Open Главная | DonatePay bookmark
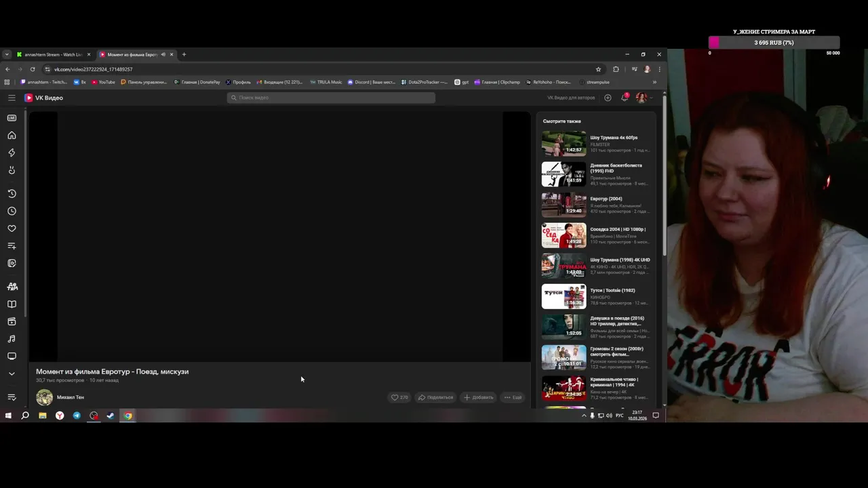868x488 pixels. pyautogui.click(x=197, y=82)
